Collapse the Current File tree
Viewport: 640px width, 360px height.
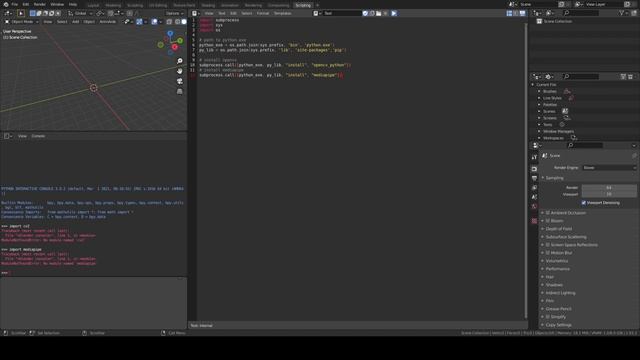point(533,84)
